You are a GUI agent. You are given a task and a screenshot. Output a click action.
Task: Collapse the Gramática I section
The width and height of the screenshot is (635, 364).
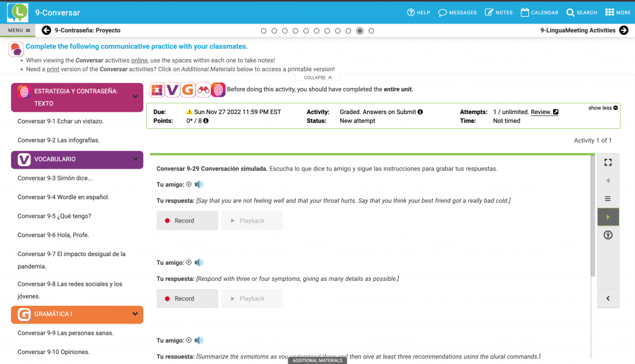[x=135, y=314]
